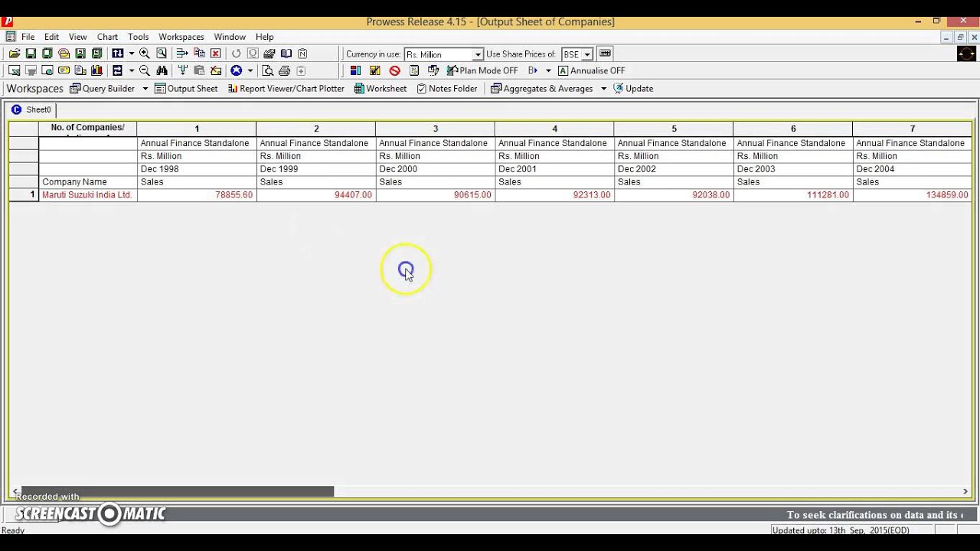Click row 1 number header

(x=24, y=195)
